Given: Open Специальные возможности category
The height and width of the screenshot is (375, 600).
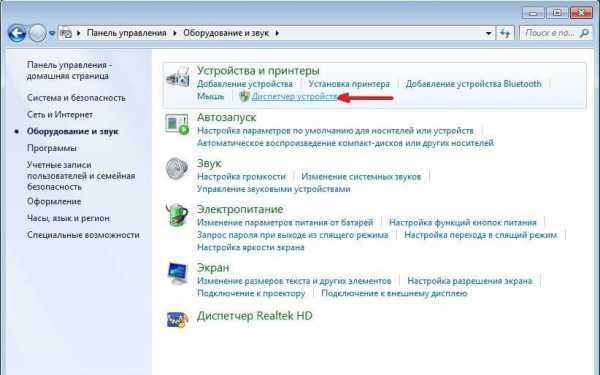Looking at the screenshot, I should tap(83, 235).
